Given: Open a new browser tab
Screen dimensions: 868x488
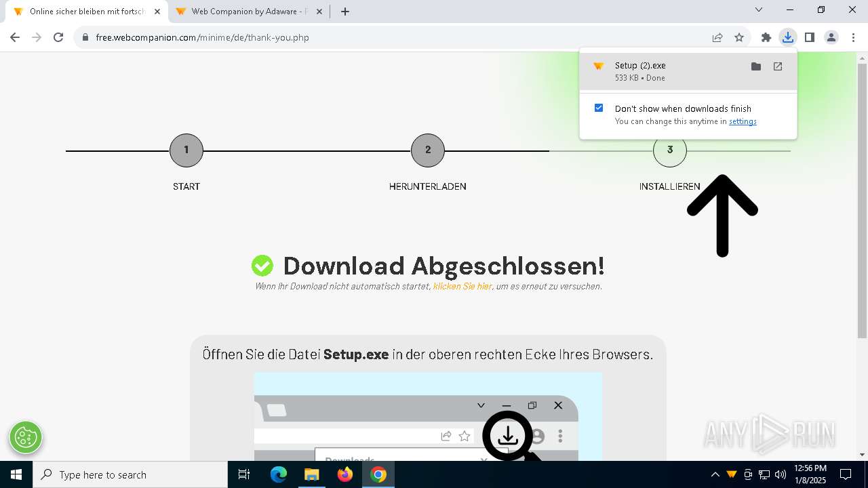Looking at the screenshot, I should [x=345, y=12].
